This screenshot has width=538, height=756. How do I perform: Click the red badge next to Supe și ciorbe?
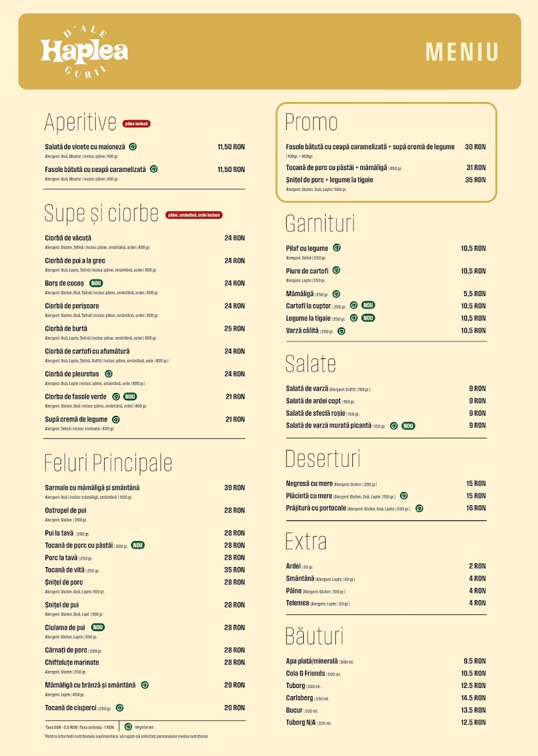[x=194, y=215]
